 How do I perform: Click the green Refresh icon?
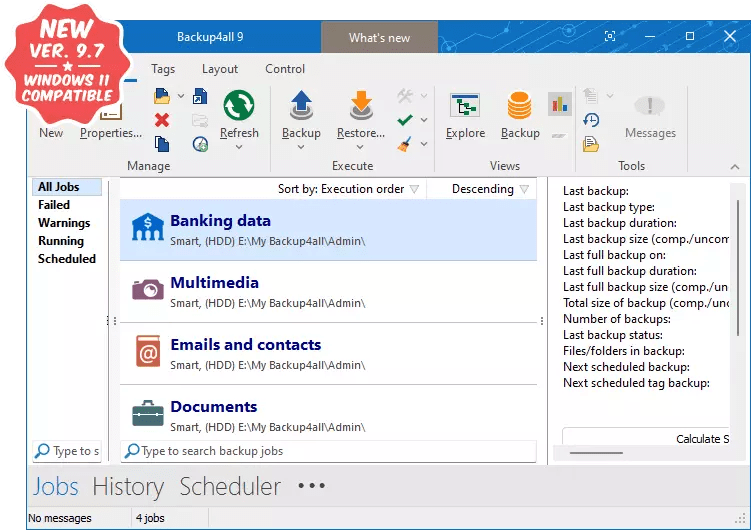click(239, 105)
